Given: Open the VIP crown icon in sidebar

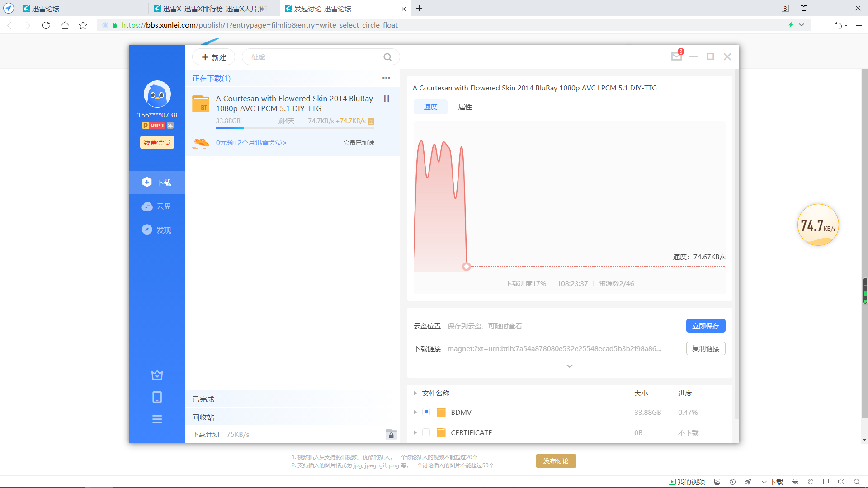Looking at the screenshot, I should pyautogui.click(x=157, y=375).
